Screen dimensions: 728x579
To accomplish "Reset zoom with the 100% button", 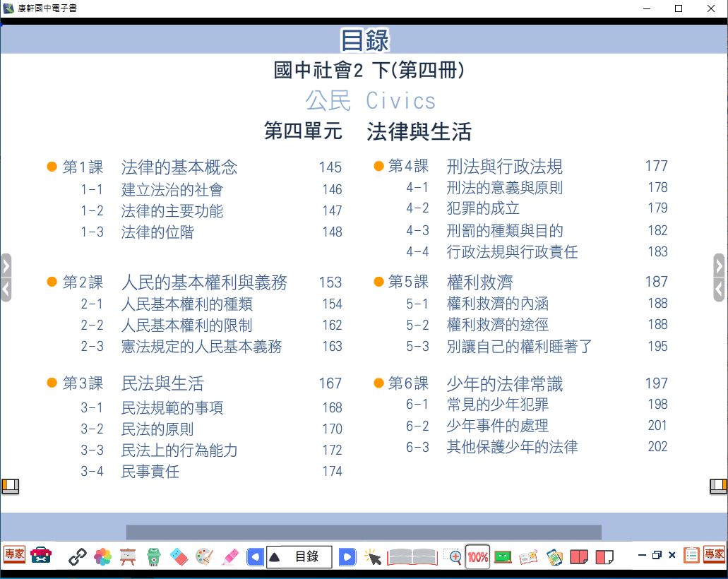I will click(478, 556).
